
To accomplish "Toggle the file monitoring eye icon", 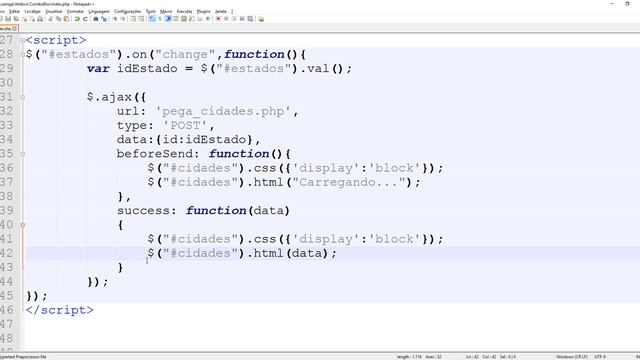I will (x=208, y=19).
